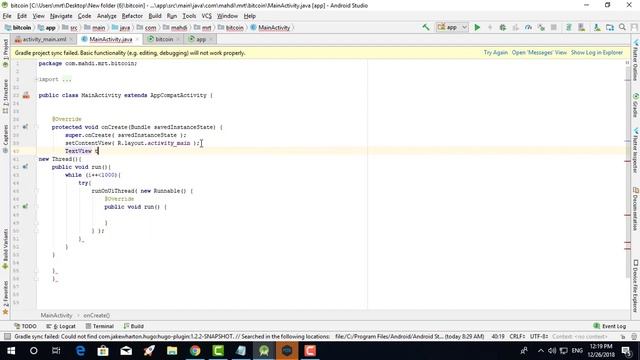This screenshot has width=640, height=360.
Task: Click override gutter icon beside Runnable run()
Action: coord(25,207)
